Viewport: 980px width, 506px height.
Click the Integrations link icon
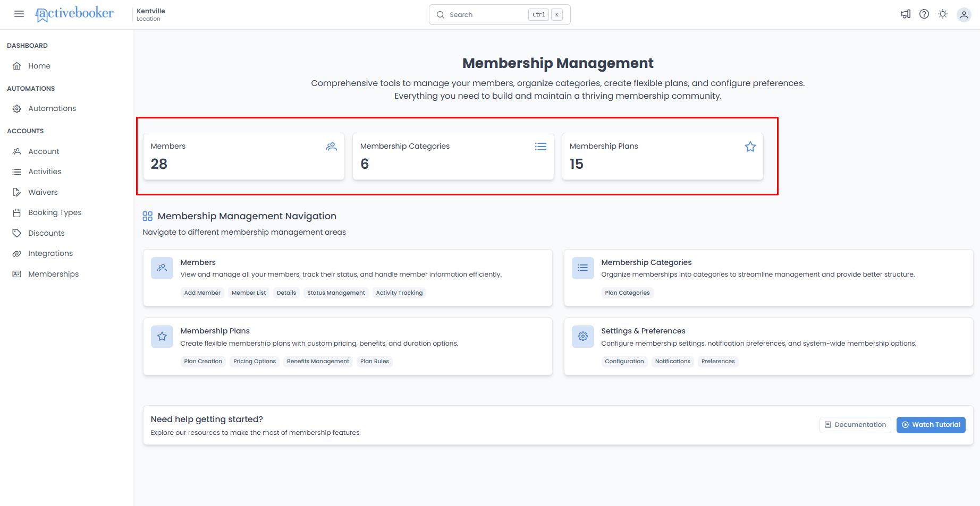click(17, 253)
